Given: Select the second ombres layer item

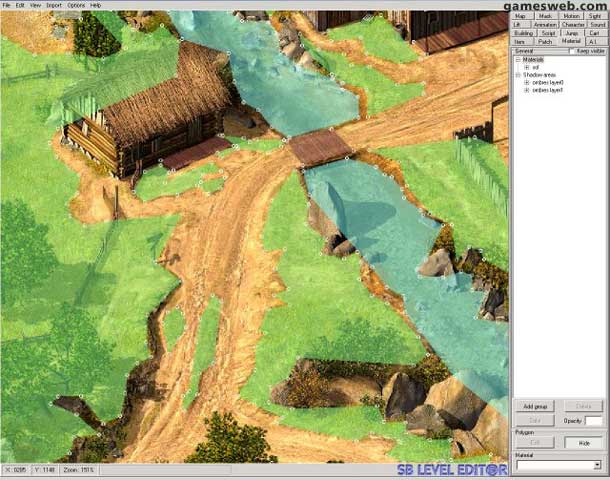Looking at the screenshot, I should click(548, 90).
